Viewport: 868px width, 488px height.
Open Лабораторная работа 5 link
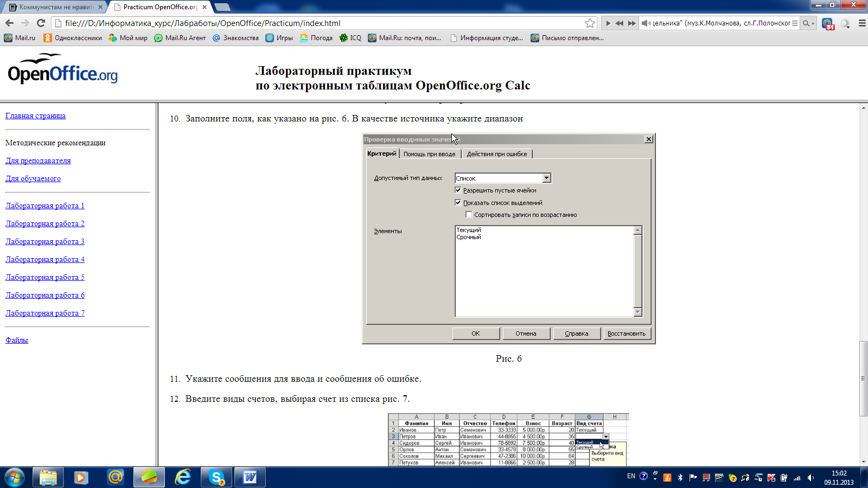[45, 277]
